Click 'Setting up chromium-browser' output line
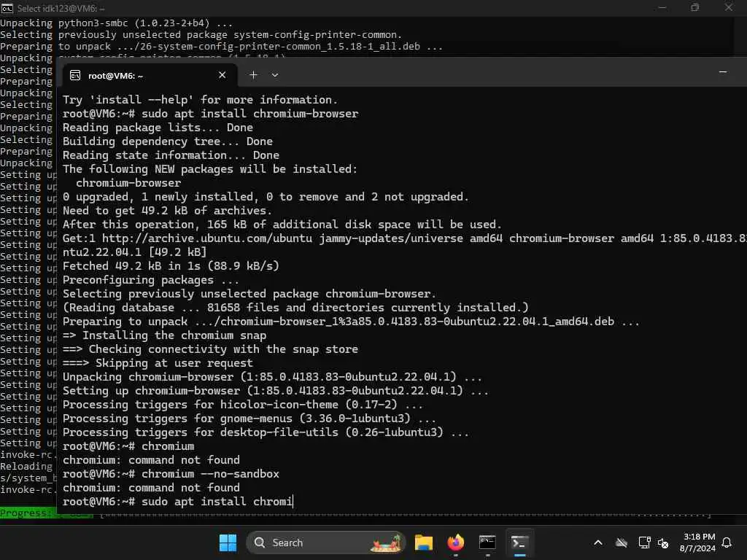 tap(275, 391)
